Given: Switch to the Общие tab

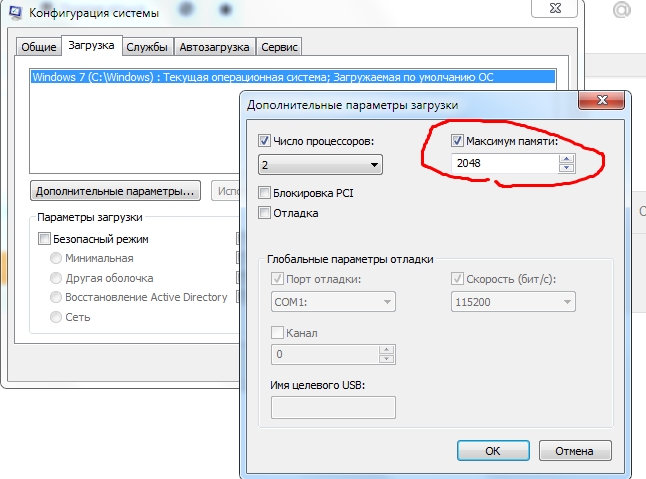Looking at the screenshot, I should pyautogui.click(x=39, y=47).
